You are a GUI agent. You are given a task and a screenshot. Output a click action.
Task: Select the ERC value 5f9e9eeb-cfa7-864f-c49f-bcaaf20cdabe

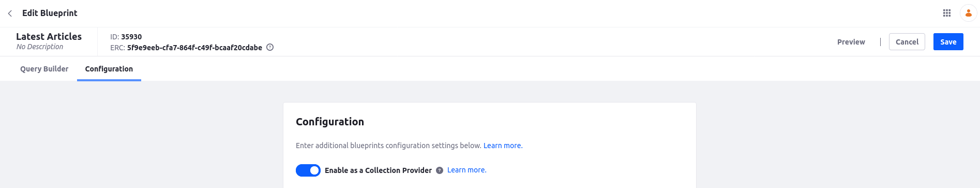(194, 48)
